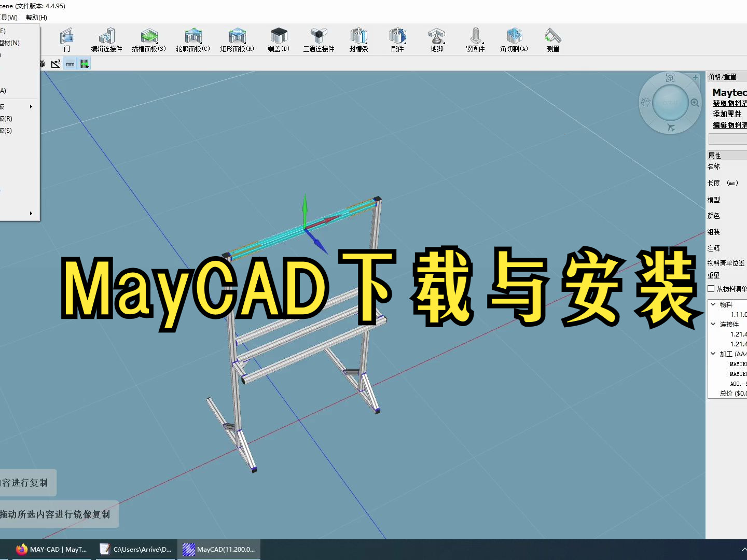The width and height of the screenshot is (747, 560).
Task: Select the 地脚 foot tool
Action: click(436, 40)
